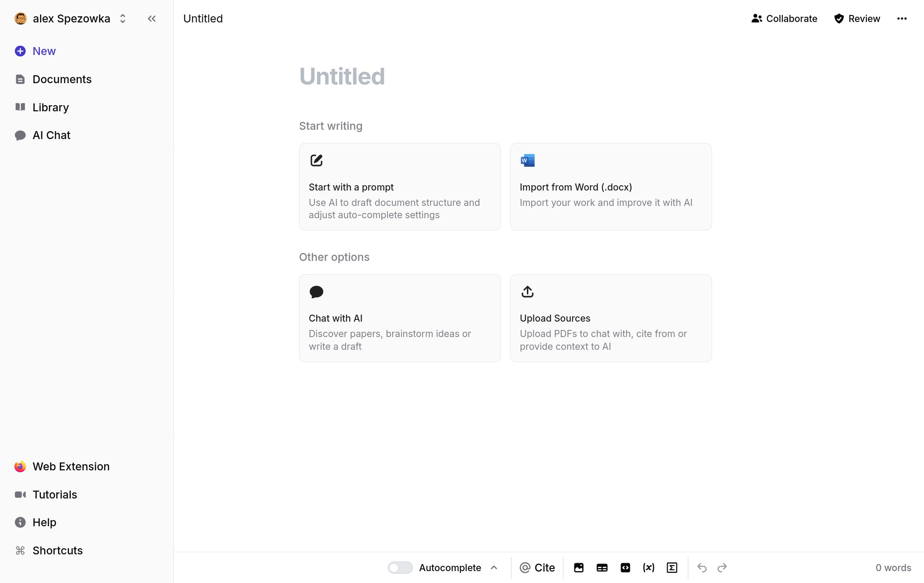Image resolution: width=924 pixels, height=583 pixels.
Task: Insert a table with the table icon
Action: tap(602, 568)
